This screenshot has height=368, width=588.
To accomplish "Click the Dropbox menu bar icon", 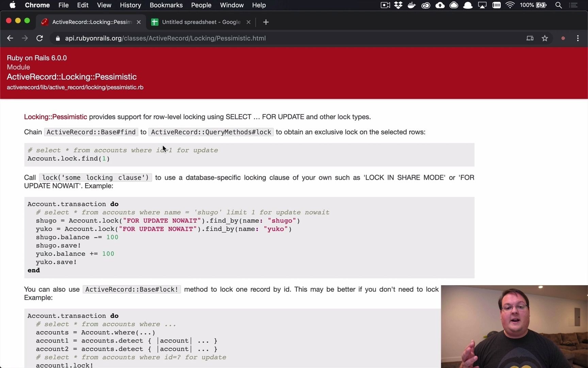I will click(398, 5).
